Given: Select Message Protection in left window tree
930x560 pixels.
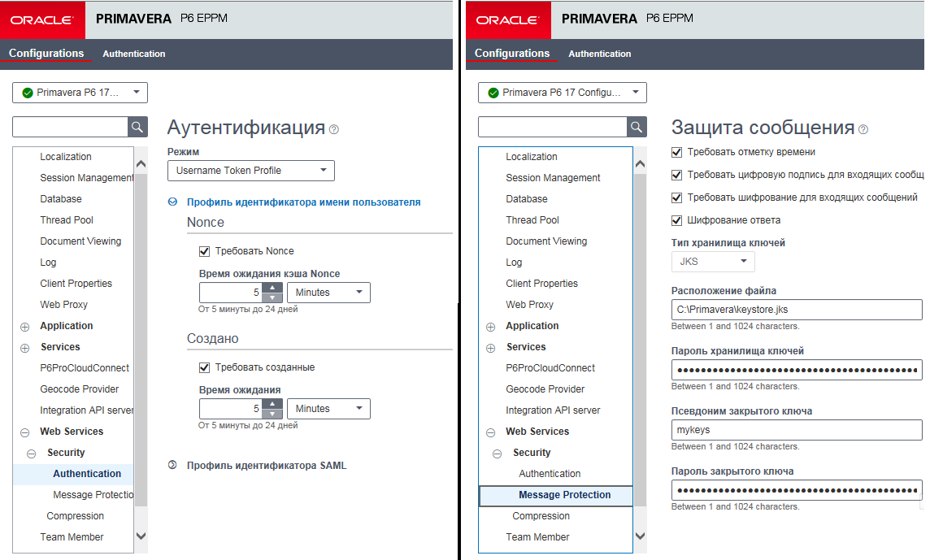Looking at the screenshot, I should (93, 495).
